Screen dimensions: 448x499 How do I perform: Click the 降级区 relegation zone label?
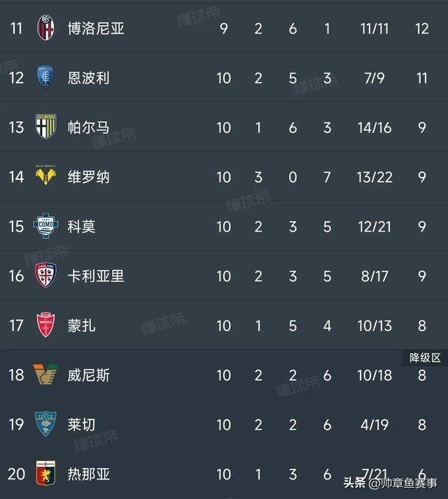click(425, 358)
